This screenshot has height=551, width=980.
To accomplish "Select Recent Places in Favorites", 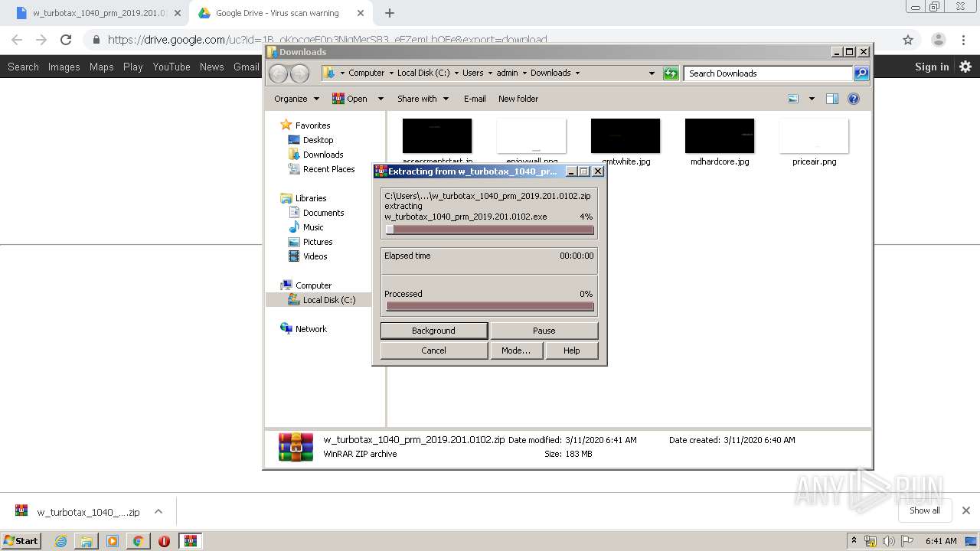I will (328, 169).
